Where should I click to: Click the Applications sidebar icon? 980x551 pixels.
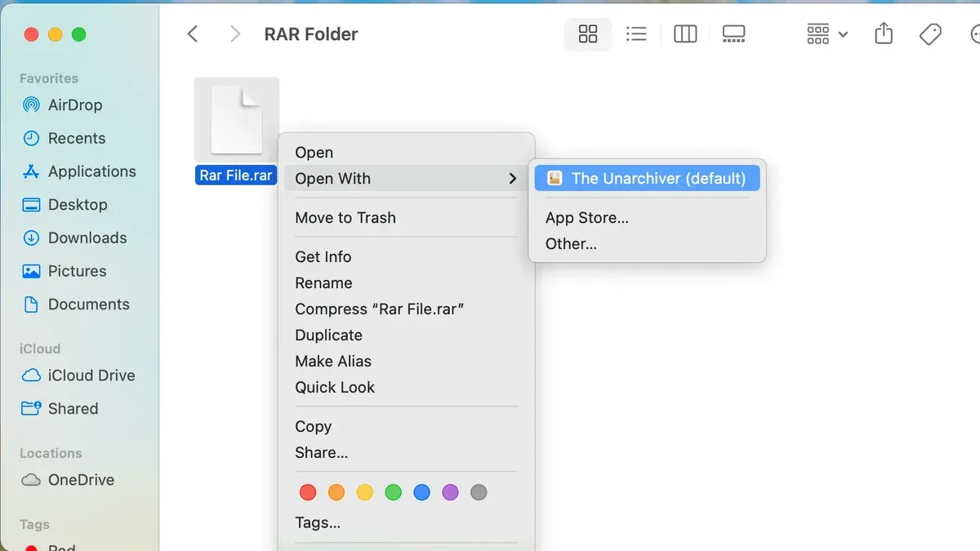click(x=31, y=171)
